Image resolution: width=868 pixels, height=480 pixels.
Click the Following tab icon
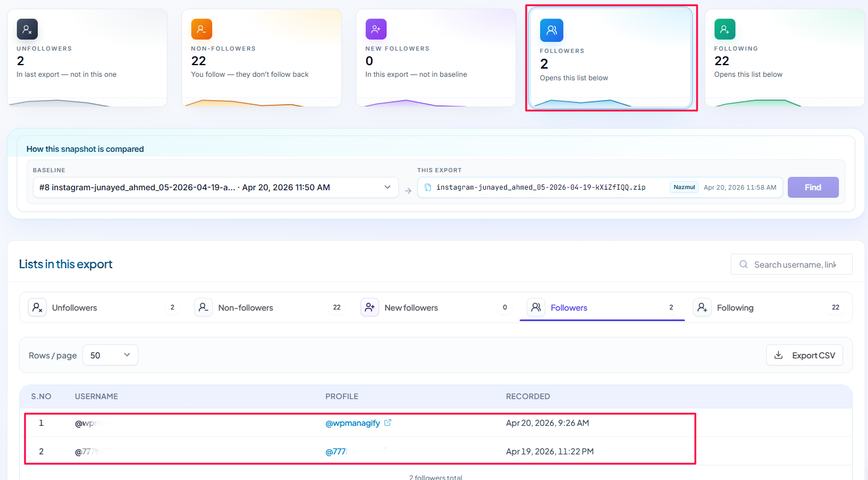pyautogui.click(x=702, y=307)
